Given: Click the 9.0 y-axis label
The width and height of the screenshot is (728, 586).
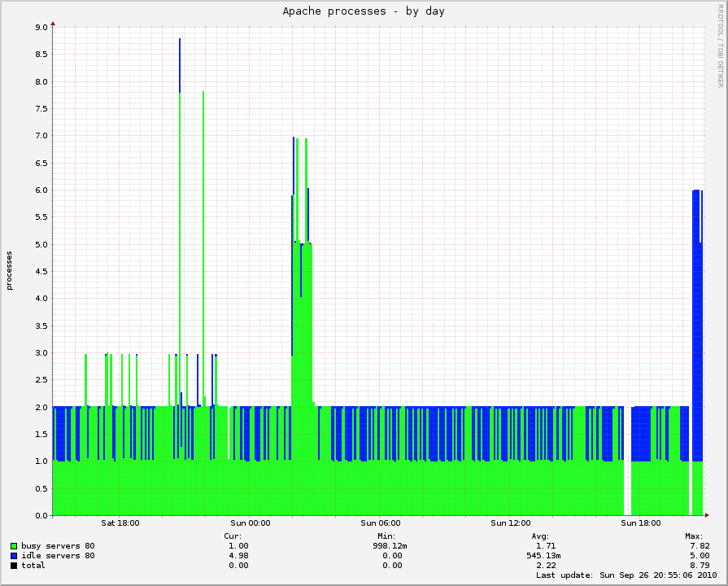Looking at the screenshot, I should point(41,28).
